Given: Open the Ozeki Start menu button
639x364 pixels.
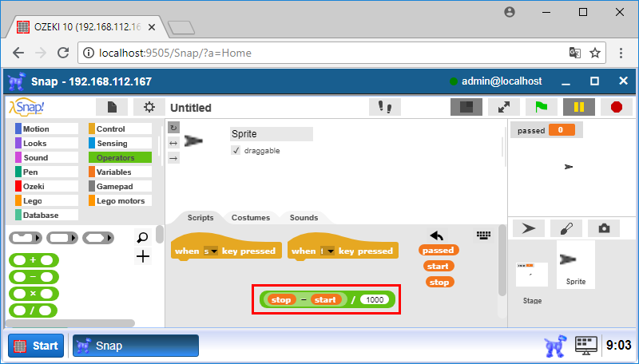Looking at the screenshot, I should pyautogui.click(x=36, y=346).
